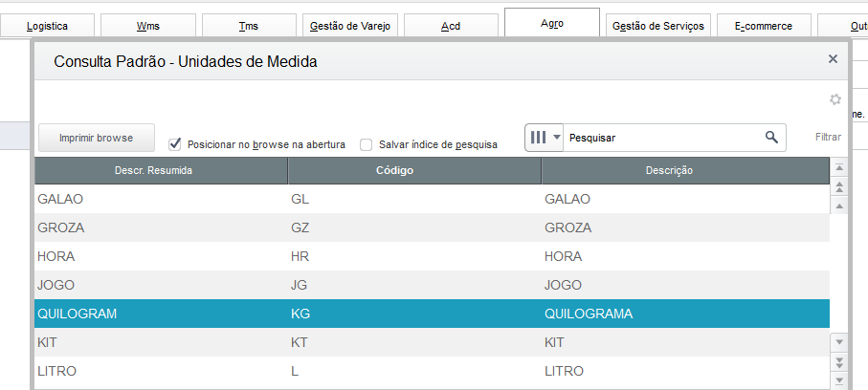Toggle Posicionar no browse na abertura
Viewport: 868px width, 390px height.
click(175, 144)
